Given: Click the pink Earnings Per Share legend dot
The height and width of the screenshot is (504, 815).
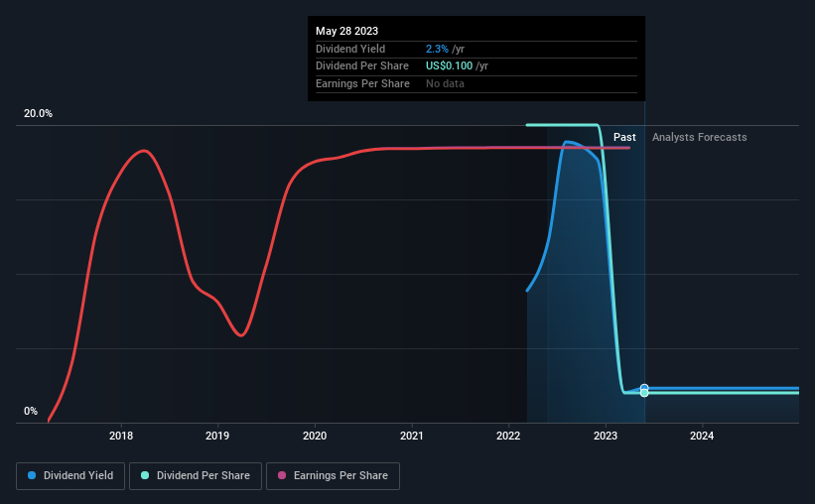Looking at the screenshot, I should 282,475.
